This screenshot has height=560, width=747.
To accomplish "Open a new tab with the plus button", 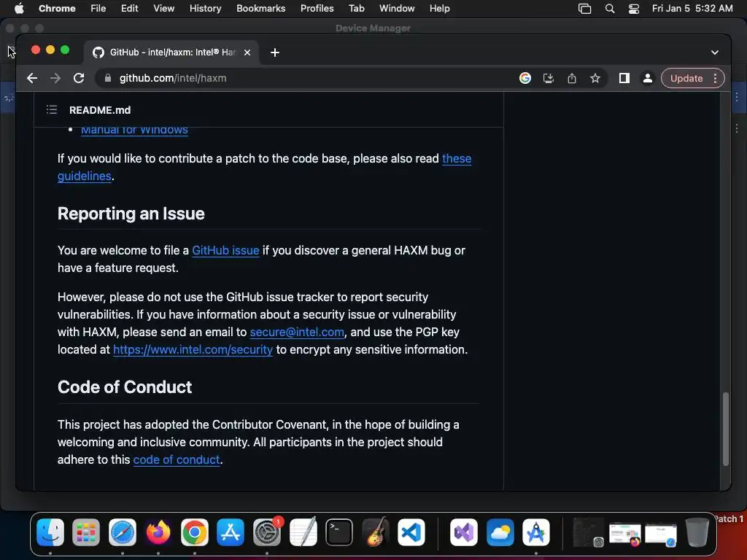I will point(275,52).
